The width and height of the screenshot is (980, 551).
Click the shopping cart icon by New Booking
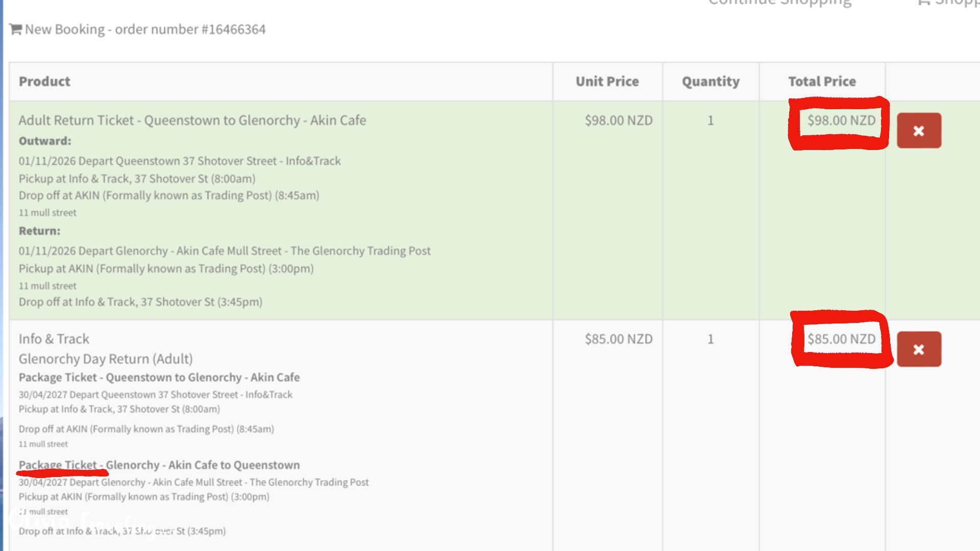click(x=15, y=30)
